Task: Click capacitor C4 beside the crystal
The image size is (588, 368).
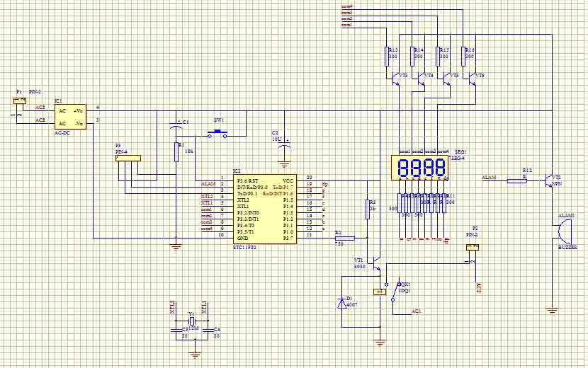Action: point(208,330)
